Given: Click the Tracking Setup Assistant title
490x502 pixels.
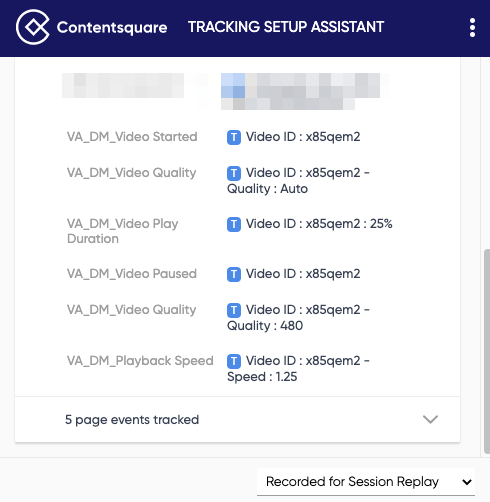Looking at the screenshot, I should [x=286, y=27].
